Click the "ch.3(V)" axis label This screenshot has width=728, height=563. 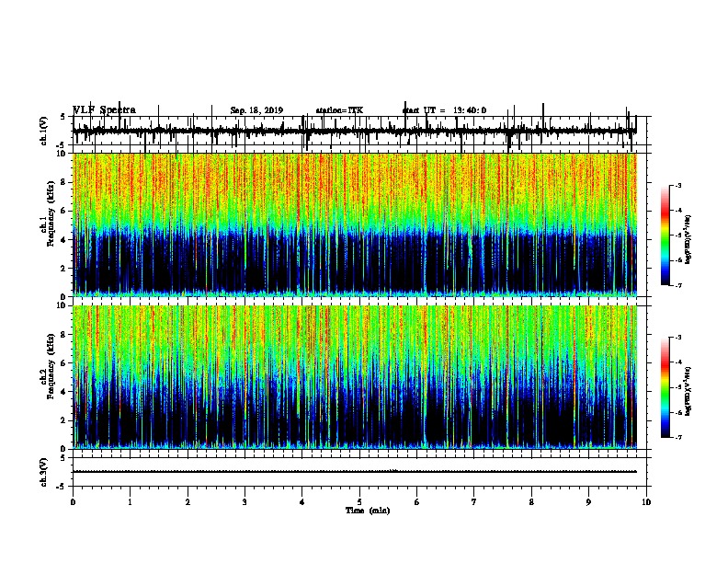(x=44, y=472)
